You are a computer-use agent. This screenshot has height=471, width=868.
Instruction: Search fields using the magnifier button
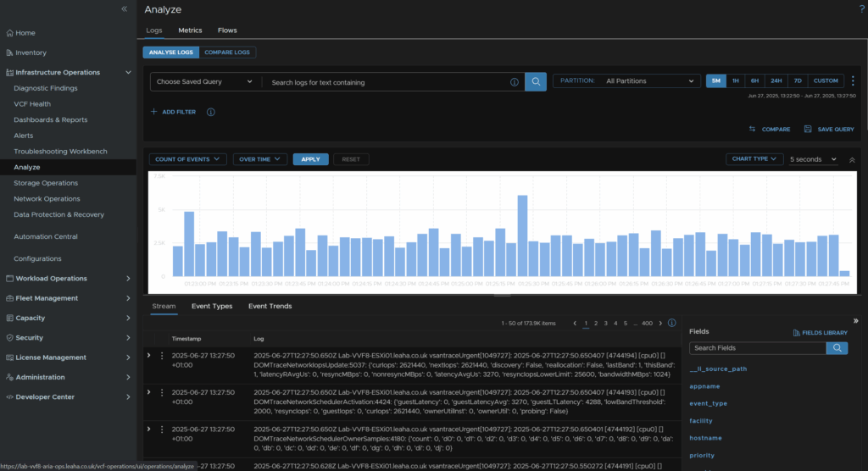tap(837, 348)
